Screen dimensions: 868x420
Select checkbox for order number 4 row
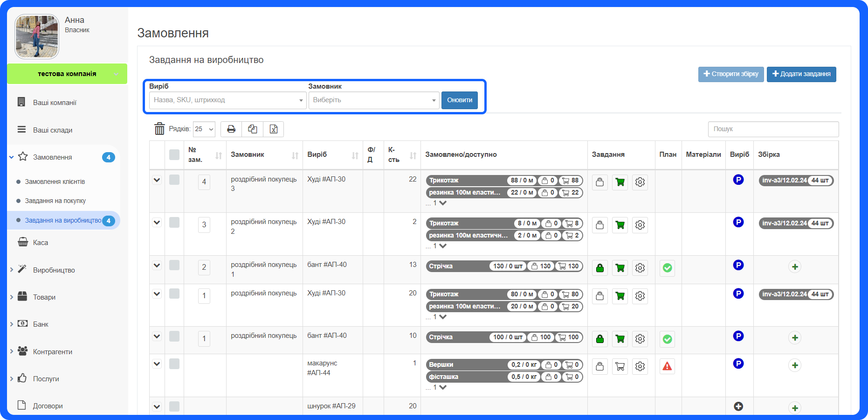tap(174, 180)
